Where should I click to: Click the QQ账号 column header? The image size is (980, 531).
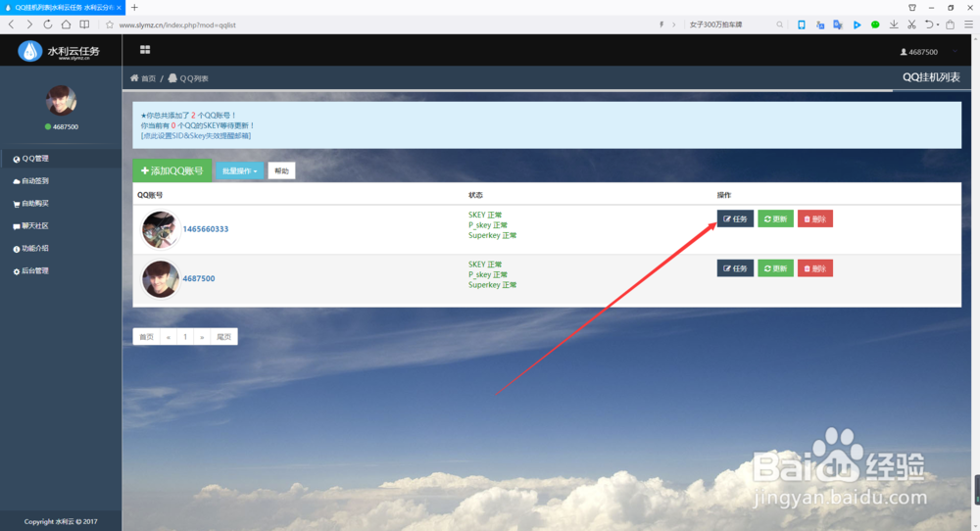coord(150,195)
